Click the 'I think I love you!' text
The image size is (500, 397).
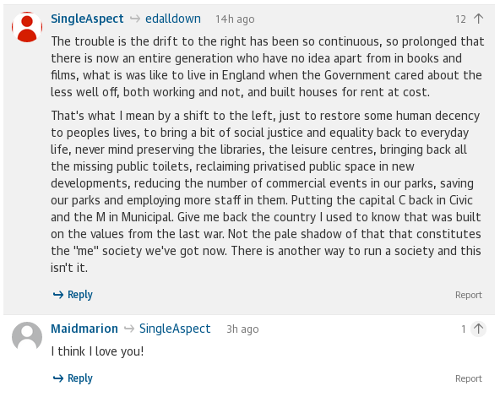[x=97, y=351]
